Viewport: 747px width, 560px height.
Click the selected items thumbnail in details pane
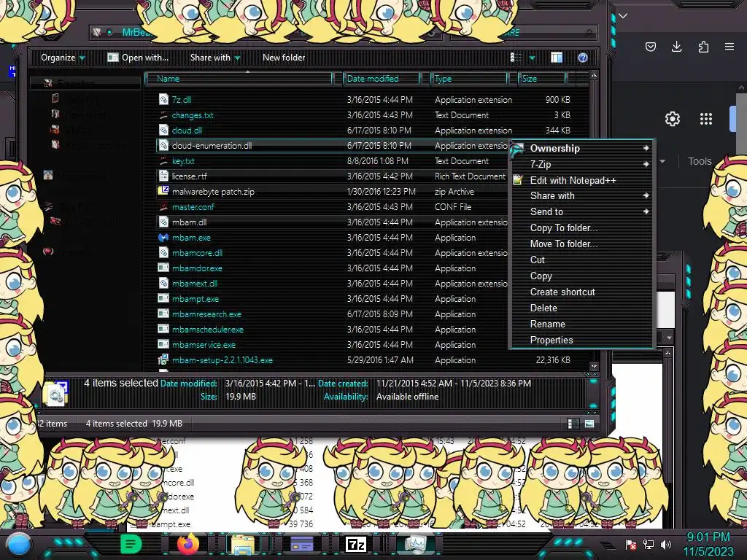[55, 393]
